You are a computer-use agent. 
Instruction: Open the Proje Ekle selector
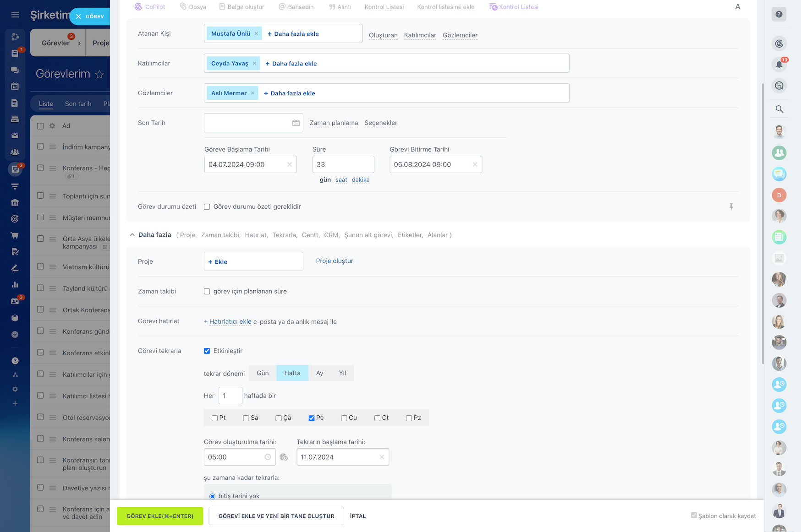click(x=253, y=261)
